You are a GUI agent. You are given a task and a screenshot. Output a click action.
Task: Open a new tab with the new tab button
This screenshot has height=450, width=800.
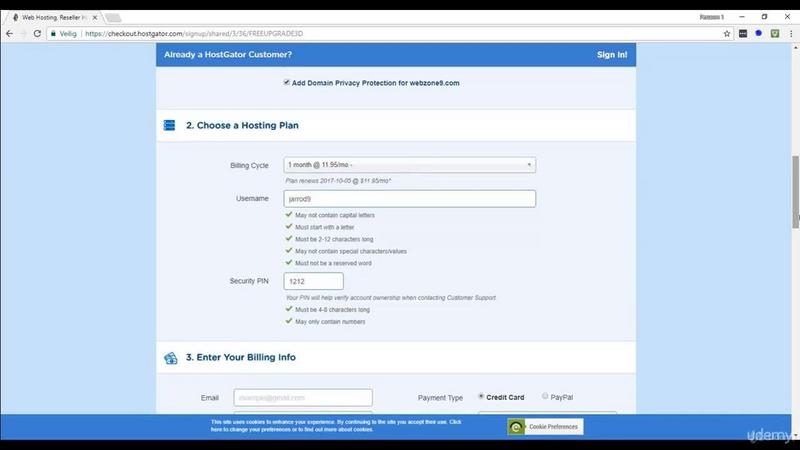pos(113,18)
